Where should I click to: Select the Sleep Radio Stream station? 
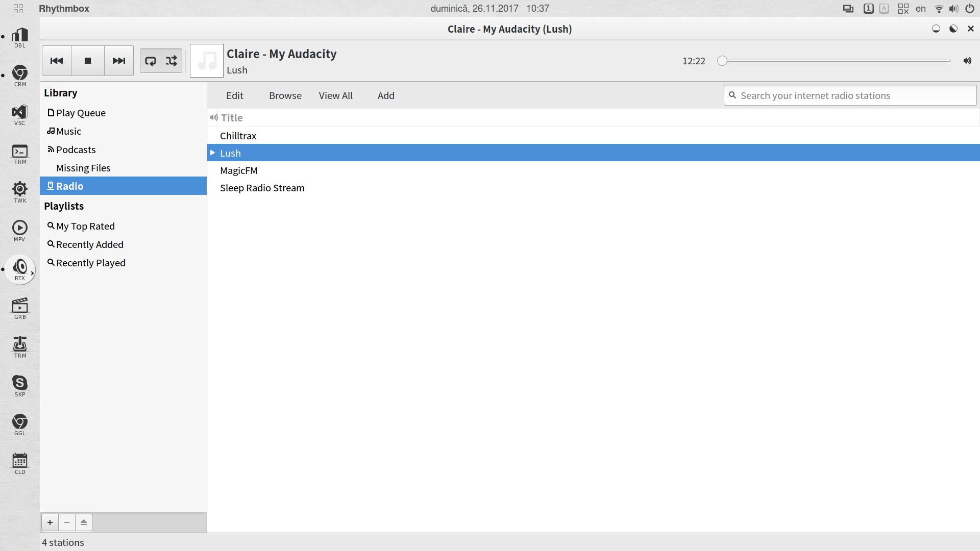click(262, 188)
